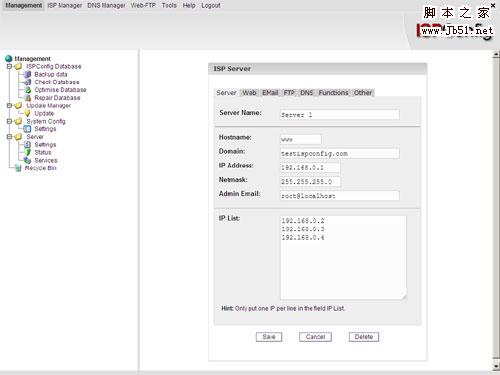The image size is (500, 375).
Task: Click the Hostname input field
Action: [301, 139]
